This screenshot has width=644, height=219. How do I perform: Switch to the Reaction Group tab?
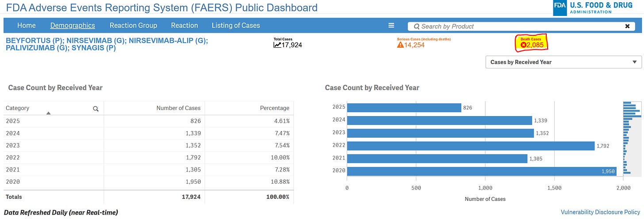click(x=133, y=26)
